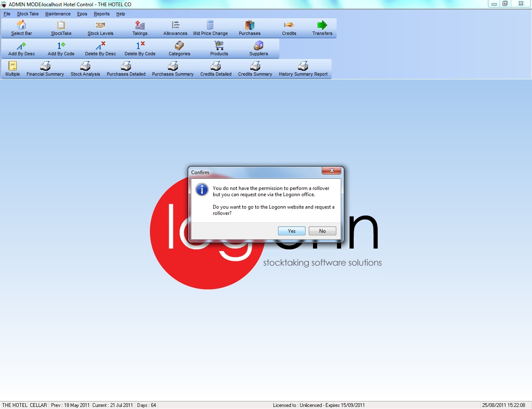Open Products maintenance
Screen dimensions: 532x409
coord(219,49)
